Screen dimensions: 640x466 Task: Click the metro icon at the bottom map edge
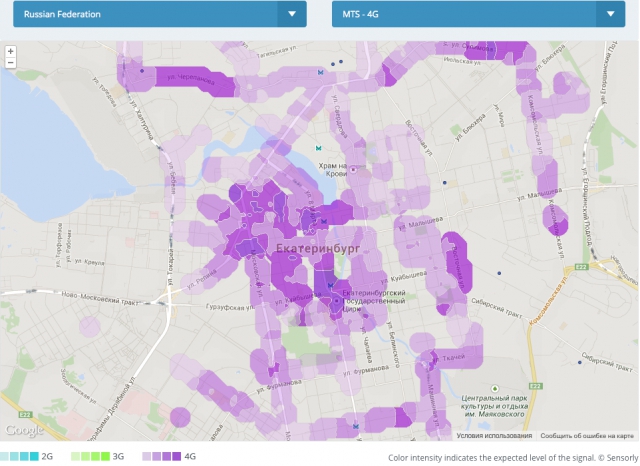click(x=356, y=426)
